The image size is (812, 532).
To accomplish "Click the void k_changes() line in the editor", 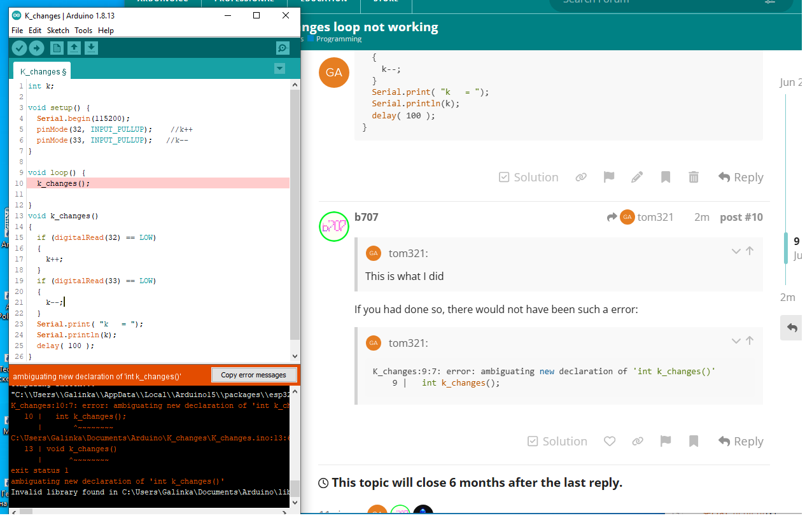I will pyautogui.click(x=63, y=216).
